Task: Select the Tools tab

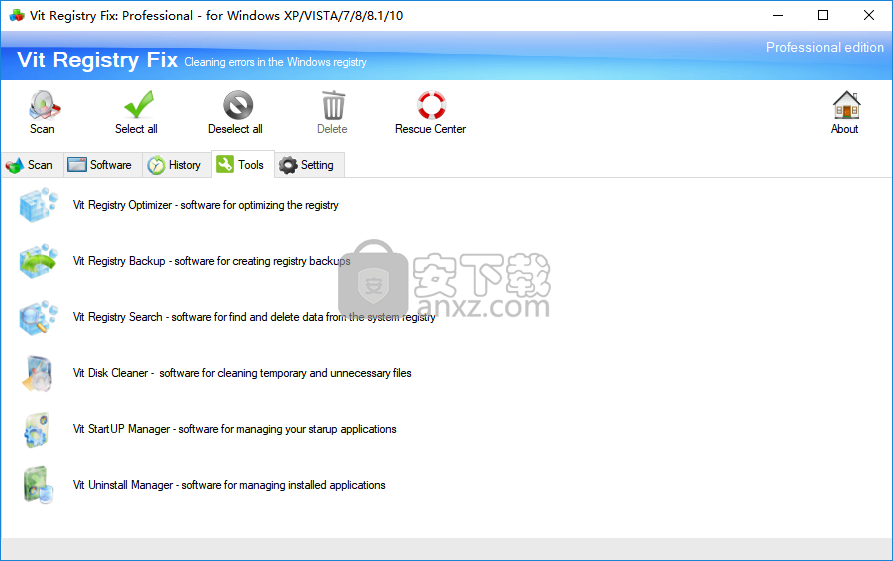Action: pos(243,165)
